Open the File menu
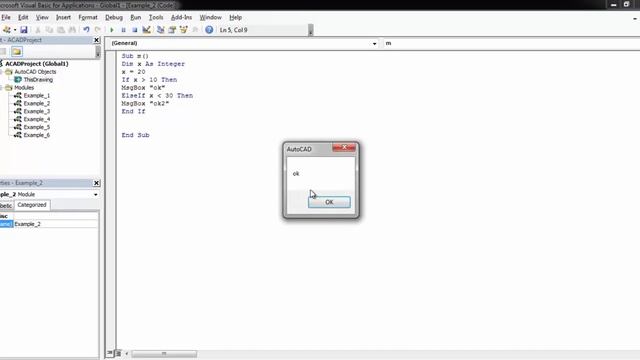640x360 pixels. (x=6, y=18)
